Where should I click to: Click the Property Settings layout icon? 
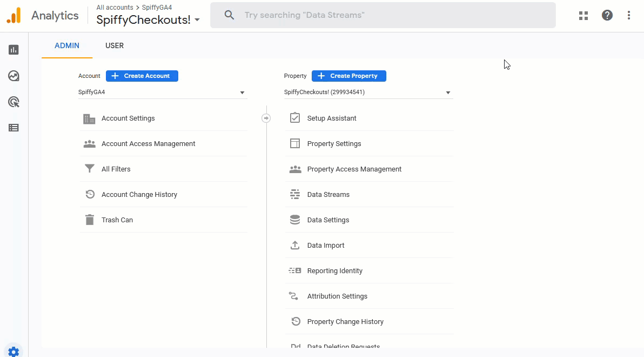pos(295,143)
